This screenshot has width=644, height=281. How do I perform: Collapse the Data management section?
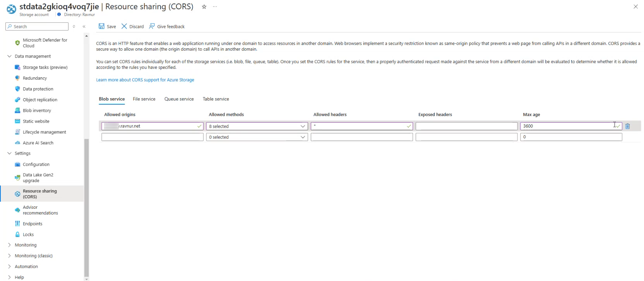click(10, 56)
